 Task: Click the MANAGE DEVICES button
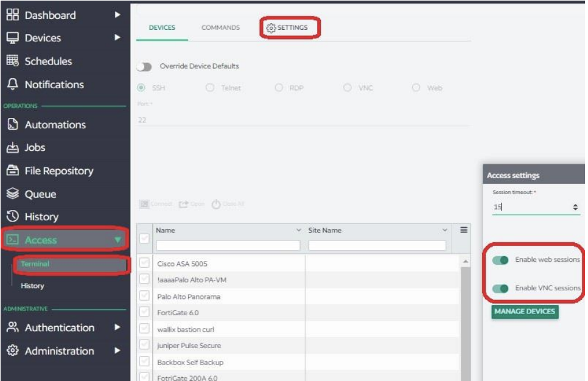coord(526,312)
